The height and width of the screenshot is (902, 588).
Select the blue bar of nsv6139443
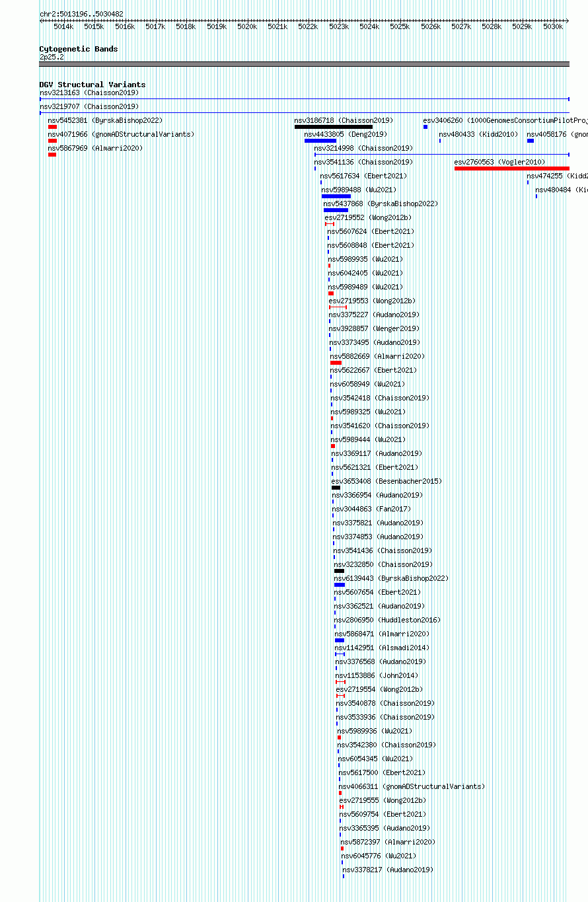pyautogui.click(x=340, y=585)
